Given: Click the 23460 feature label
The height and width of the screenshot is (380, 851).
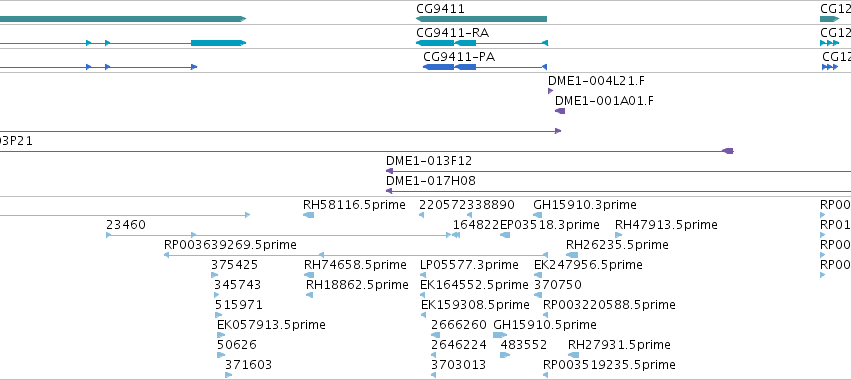Looking at the screenshot, I should pos(126,225).
